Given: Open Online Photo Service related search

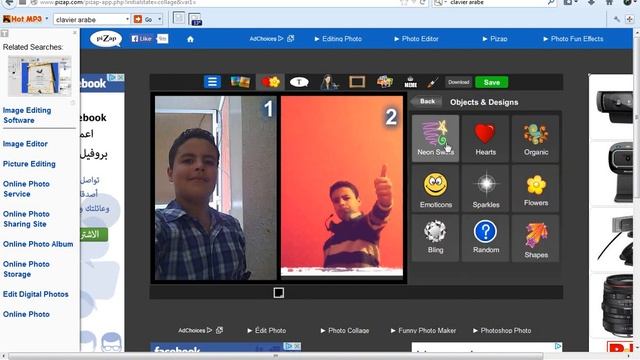Looking at the screenshot, I should tap(26, 189).
